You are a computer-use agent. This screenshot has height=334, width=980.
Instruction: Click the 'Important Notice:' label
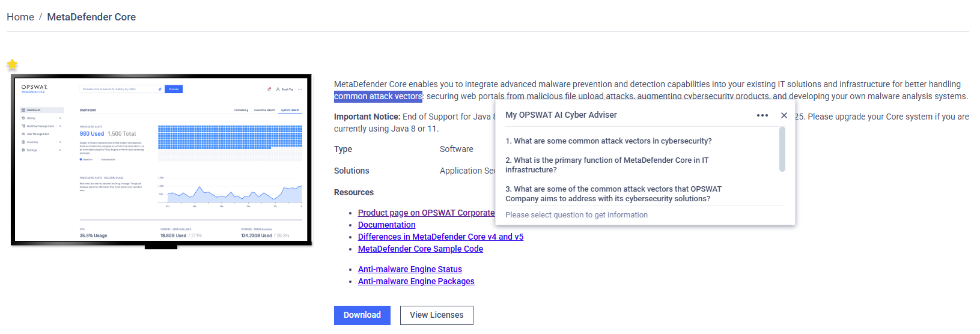click(x=367, y=117)
